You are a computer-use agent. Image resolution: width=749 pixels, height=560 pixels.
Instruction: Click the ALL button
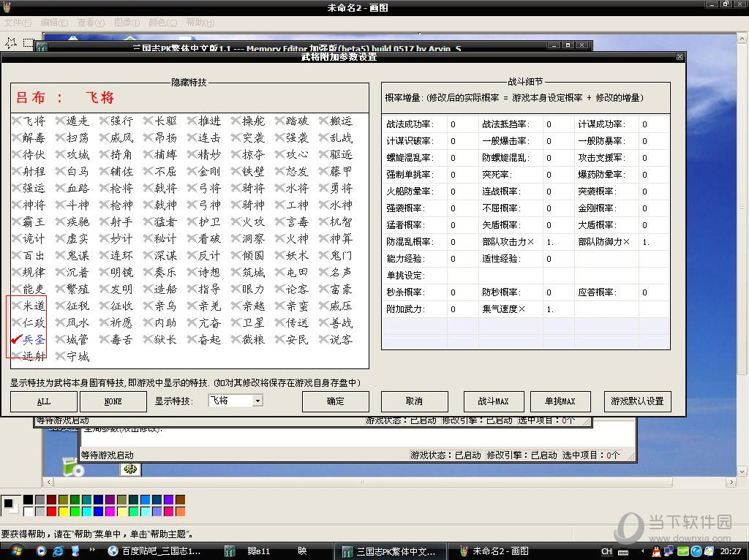click(x=43, y=401)
